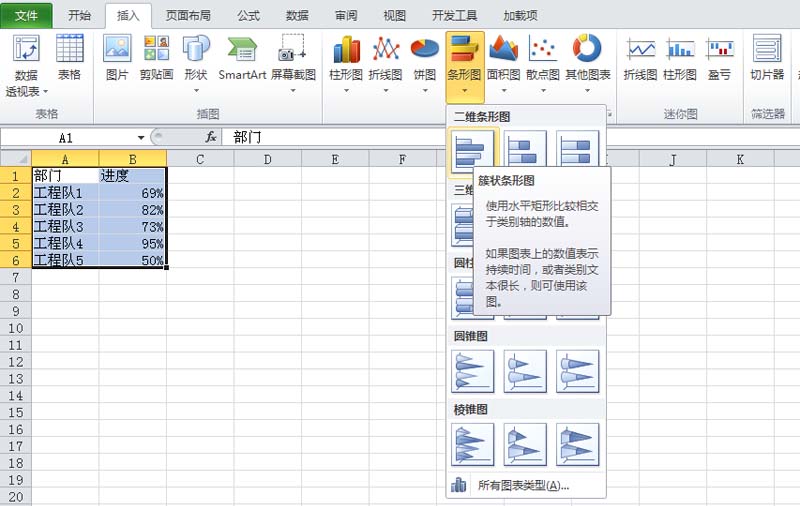Switch to the 开始 home tab

(x=79, y=16)
